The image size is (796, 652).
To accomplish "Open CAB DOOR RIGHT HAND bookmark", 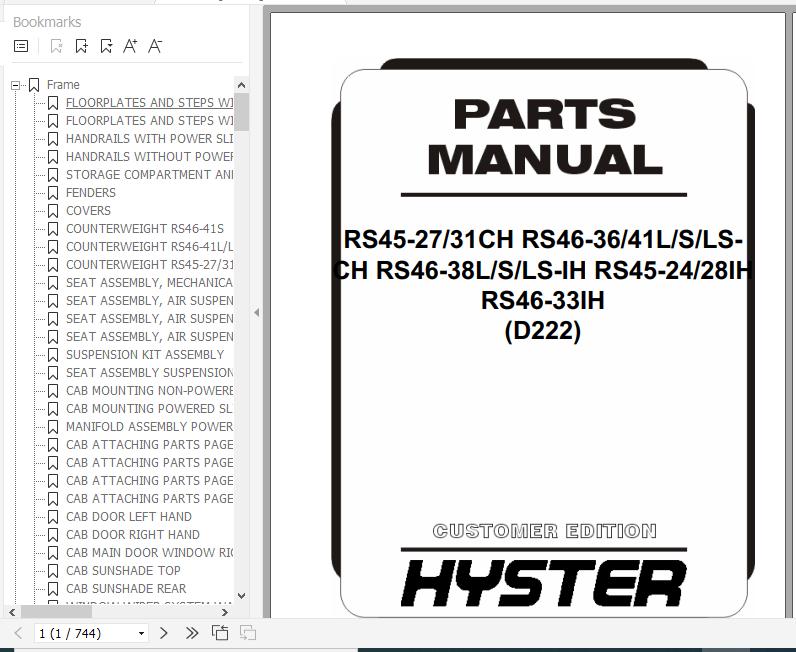I will (x=132, y=535).
